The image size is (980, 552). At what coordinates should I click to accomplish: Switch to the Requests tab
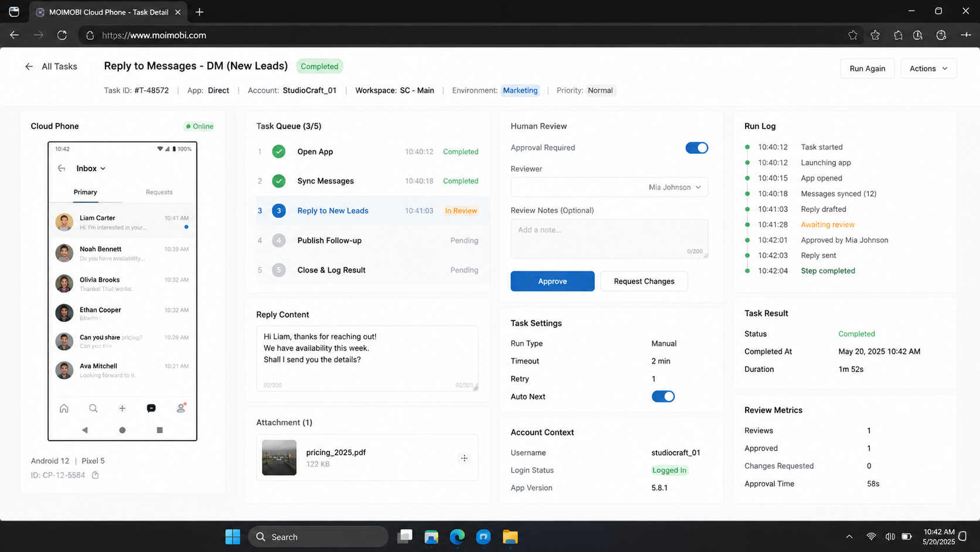pyautogui.click(x=159, y=192)
